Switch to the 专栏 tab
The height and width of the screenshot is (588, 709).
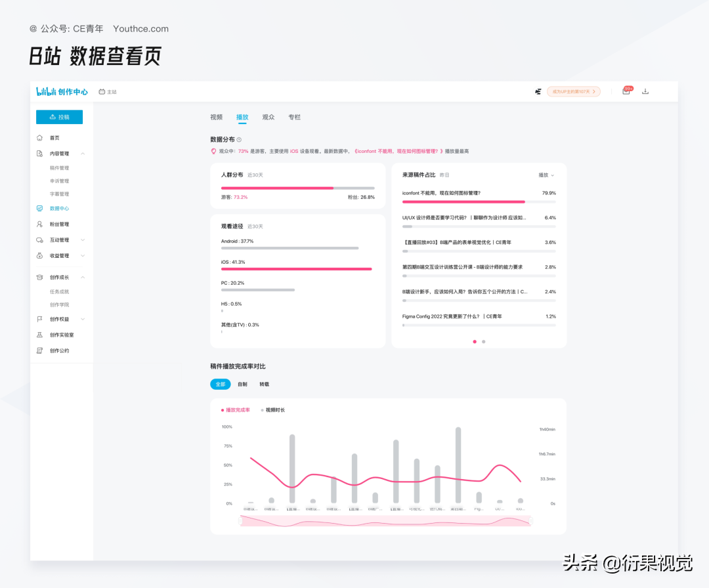click(x=294, y=117)
